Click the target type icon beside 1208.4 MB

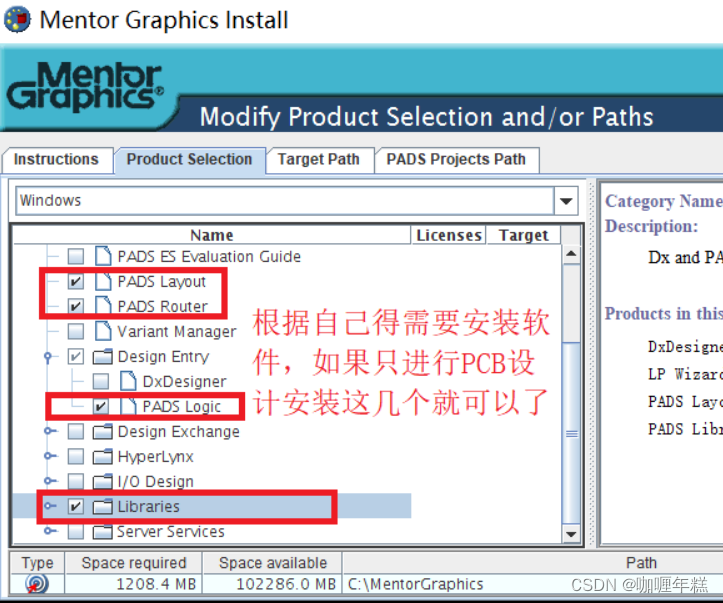coord(37,584)
